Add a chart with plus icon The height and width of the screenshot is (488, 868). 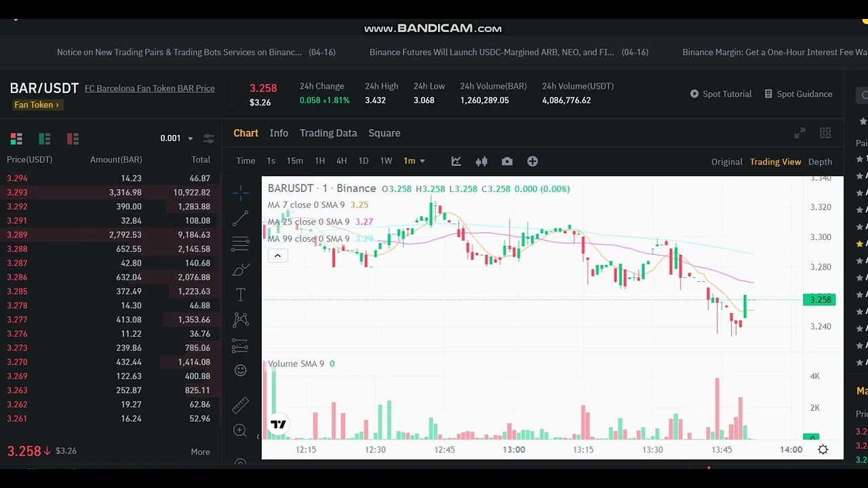click(532, 161)
